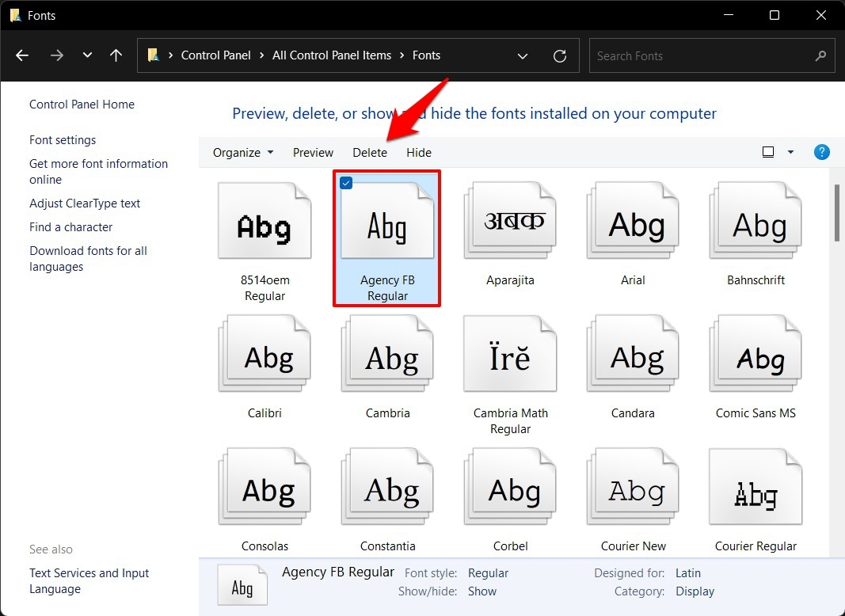The image size is (845, 616).
Task: Click the 'Comic Sans MS' font label
Action: click(756, 413)
